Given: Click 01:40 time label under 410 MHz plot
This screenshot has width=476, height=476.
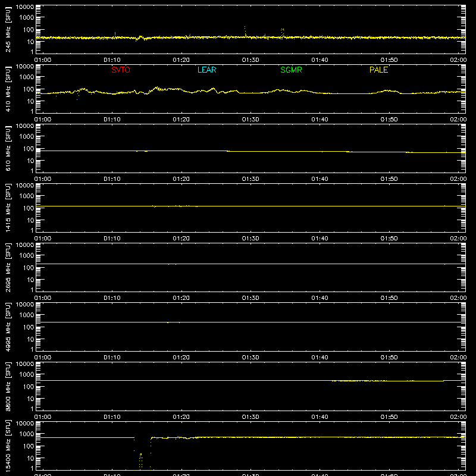Looking at the screenshot, I should (320, 120).
